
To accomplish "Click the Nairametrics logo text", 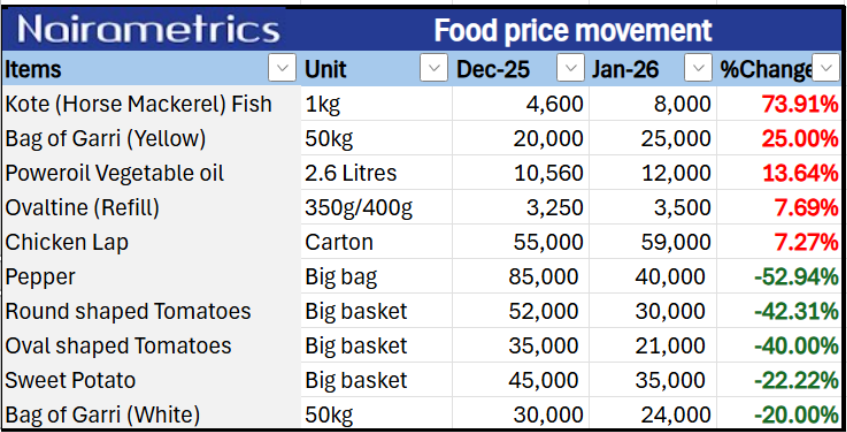I will tap(148, 29).
